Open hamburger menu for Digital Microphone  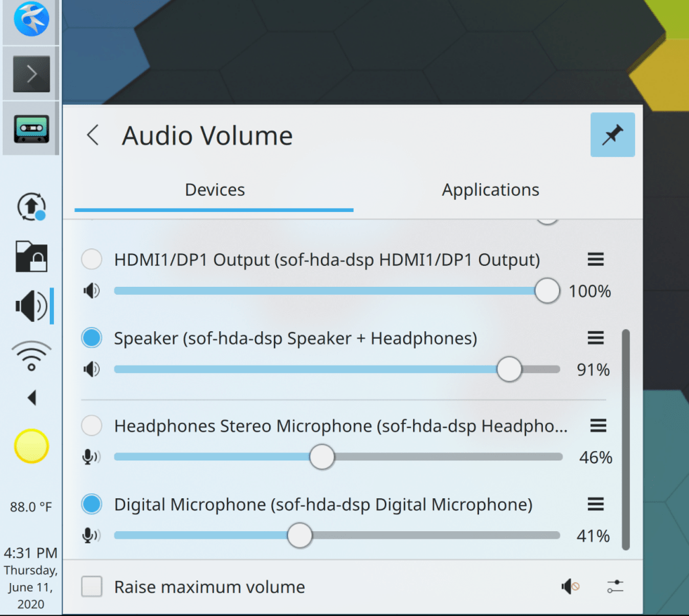coord(595,504)
